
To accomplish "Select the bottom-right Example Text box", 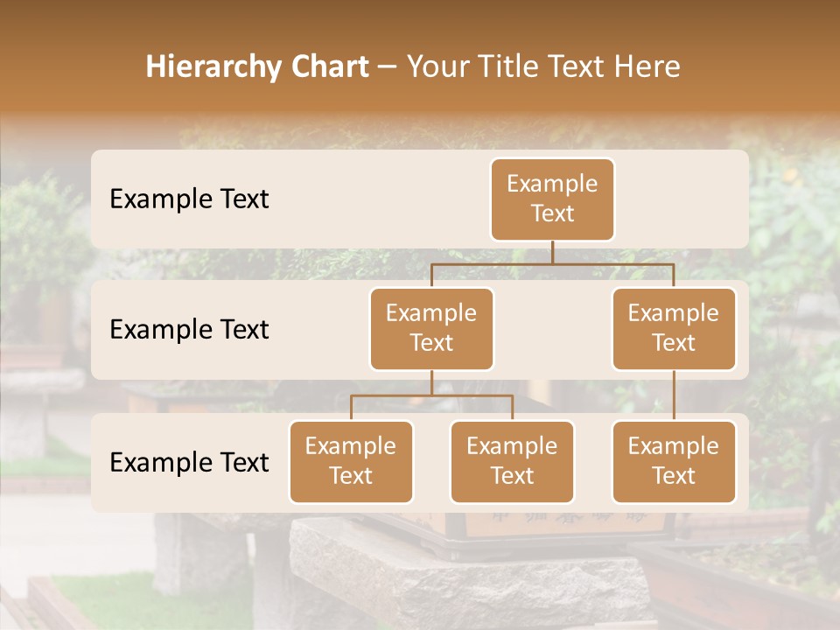I will tap(674, 461).
